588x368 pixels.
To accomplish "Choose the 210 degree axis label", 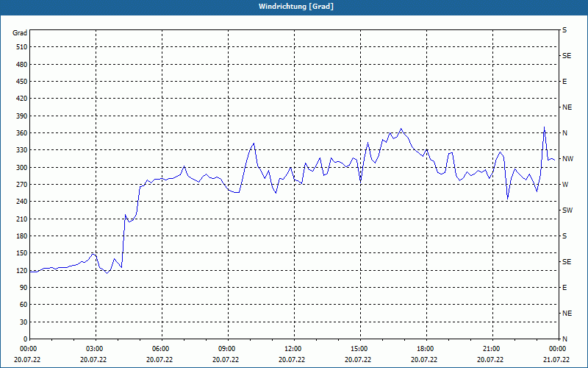I will click(x=22, y=219).
